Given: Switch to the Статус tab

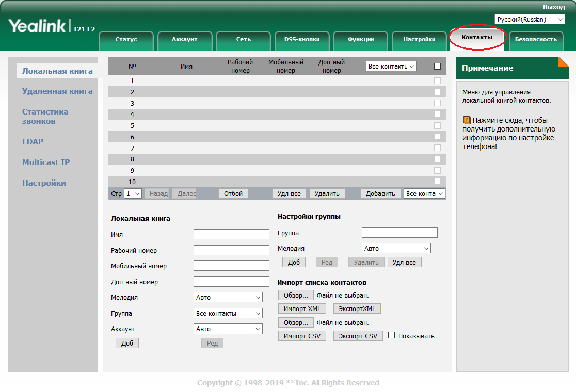Looking at the screenshot, I should [126, 39].
